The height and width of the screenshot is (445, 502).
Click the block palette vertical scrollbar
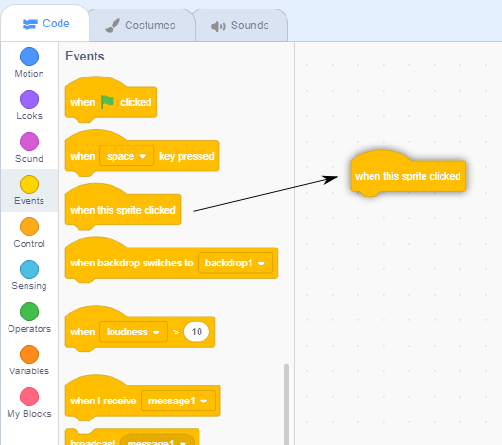[x=286, y=404]
